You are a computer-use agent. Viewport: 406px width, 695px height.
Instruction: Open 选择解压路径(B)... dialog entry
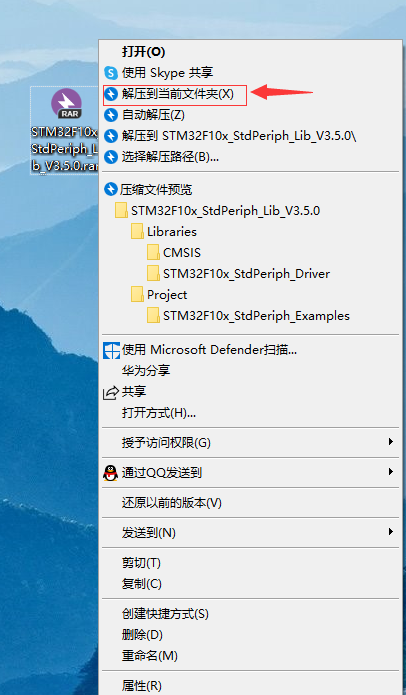click(170, 157)
